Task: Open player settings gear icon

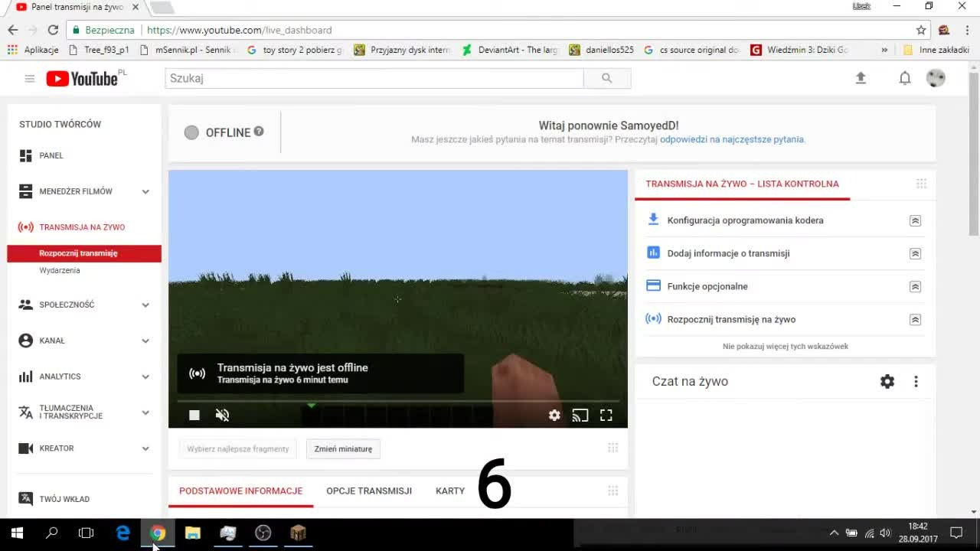Action: coord(554,415)
